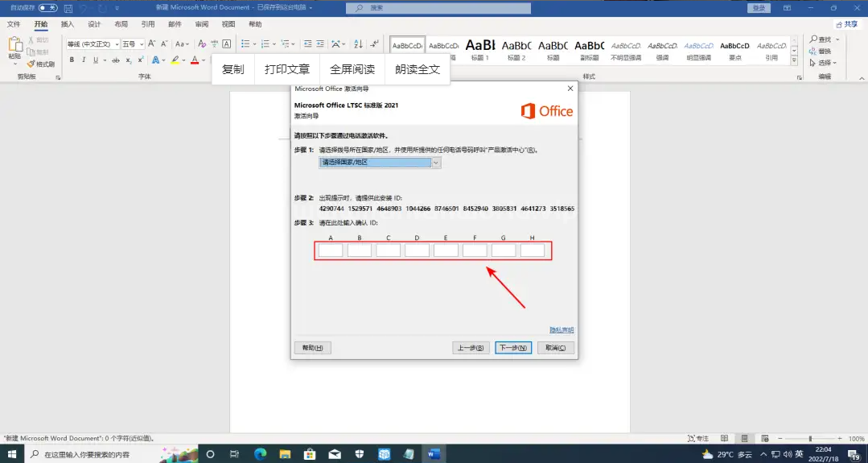Switch to the Design (设计) tab
The height and width of the screenshot is (463, 868).
pos(94,24)
